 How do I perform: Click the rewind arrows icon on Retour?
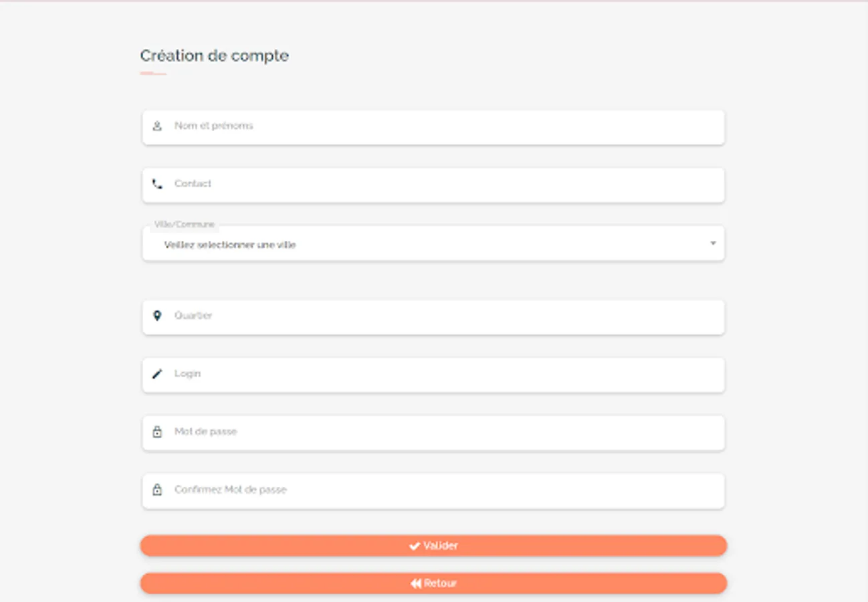click(416, 583)
